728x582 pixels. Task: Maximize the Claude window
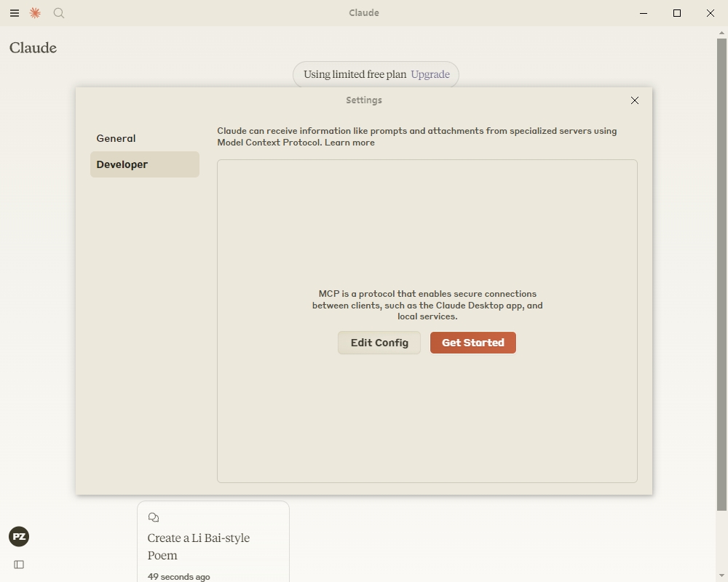point(677,13)
